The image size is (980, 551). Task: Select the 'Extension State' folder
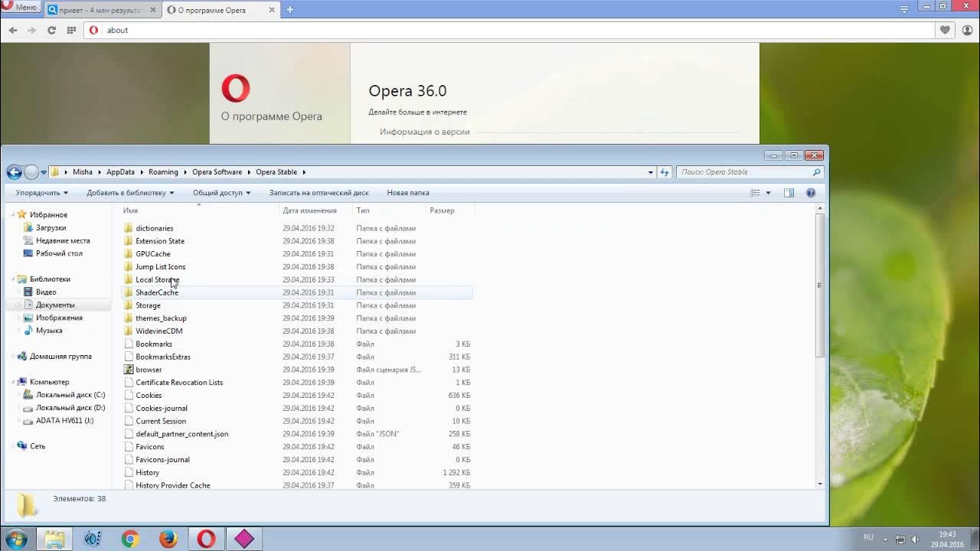[x=160, y=241]
